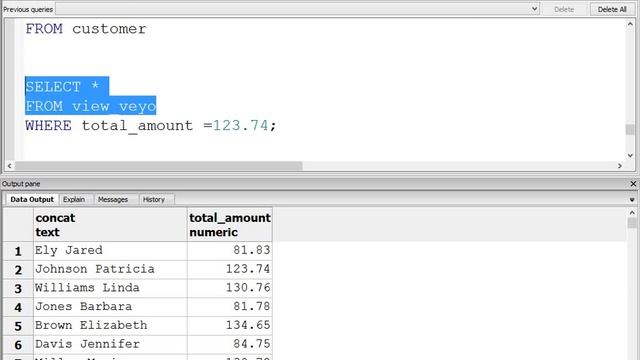Select row 5 header in results

tap(18, 326)
